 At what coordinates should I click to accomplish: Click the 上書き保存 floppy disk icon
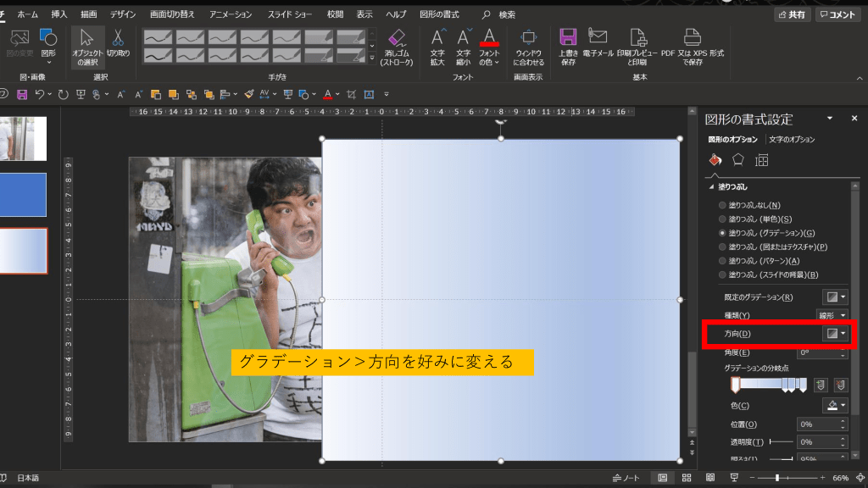click(x=568, y=44)
